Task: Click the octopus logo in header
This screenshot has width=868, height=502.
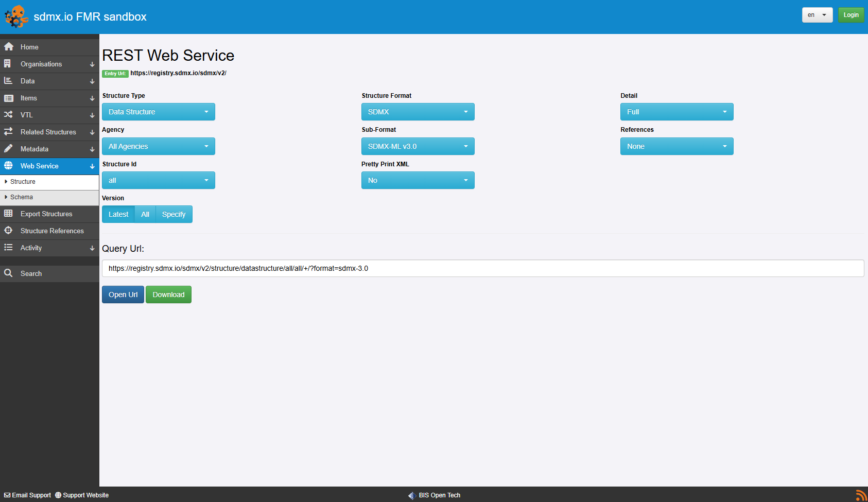Action: coord(16,16)
